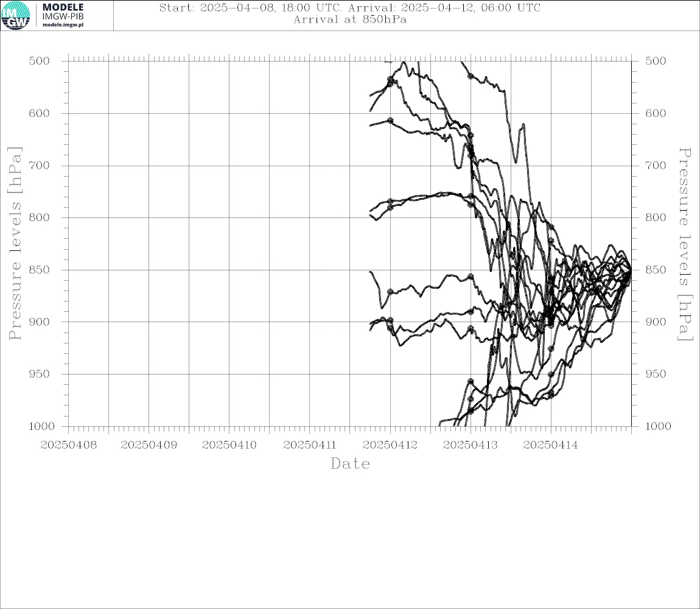Click the right axis 600 label

656,113
